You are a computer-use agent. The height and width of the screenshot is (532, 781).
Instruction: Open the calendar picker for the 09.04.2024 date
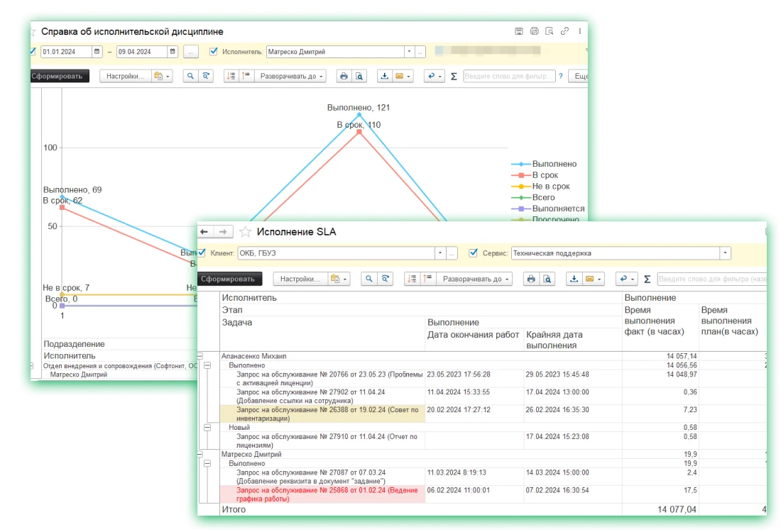click(x=173, y=52)
